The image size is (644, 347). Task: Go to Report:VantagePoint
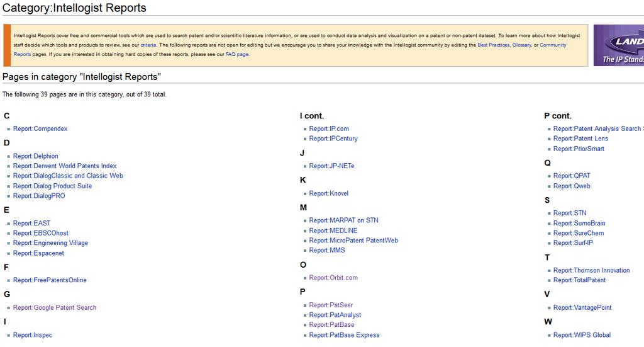582,307
